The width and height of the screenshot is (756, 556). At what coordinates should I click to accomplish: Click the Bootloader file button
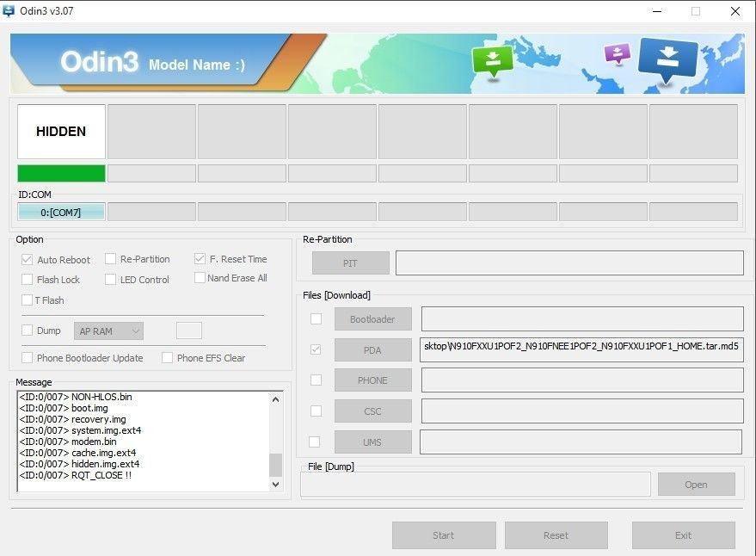click(x=373, y=319)
